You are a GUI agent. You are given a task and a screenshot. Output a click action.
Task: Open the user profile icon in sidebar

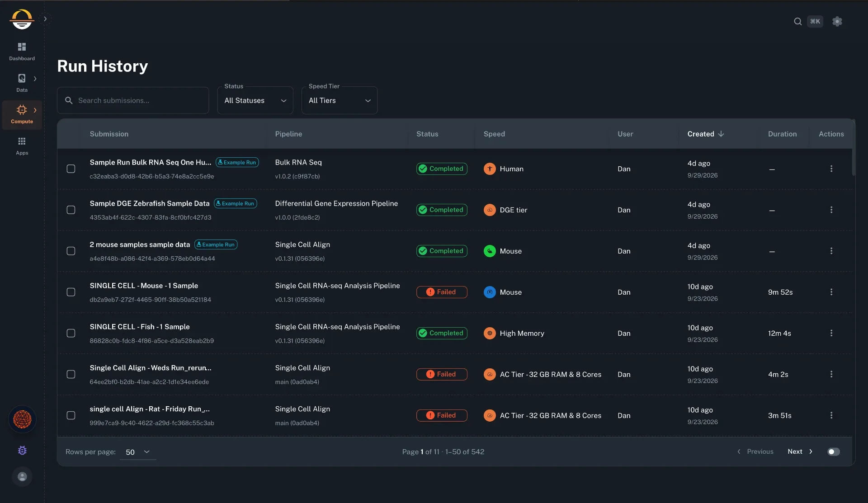click(22, 476)
